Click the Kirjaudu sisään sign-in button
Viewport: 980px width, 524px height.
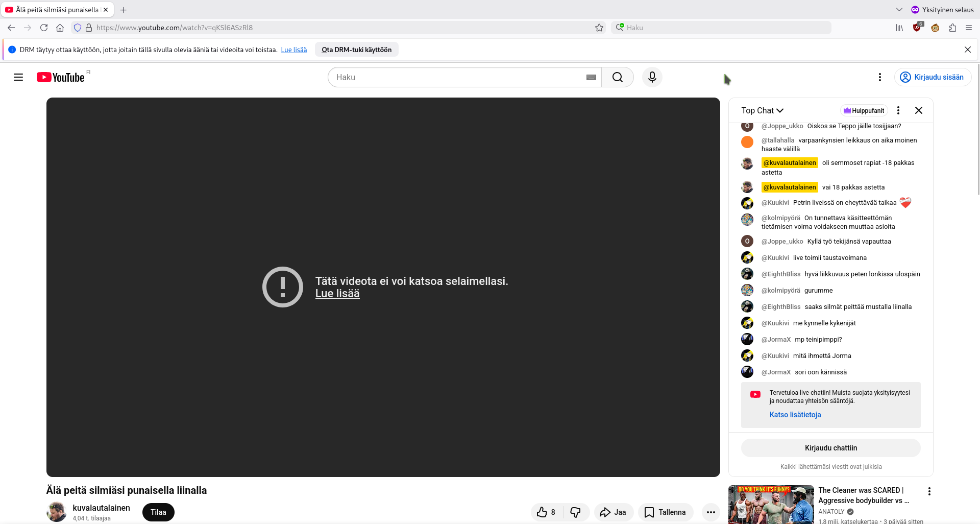click(933, 77)
